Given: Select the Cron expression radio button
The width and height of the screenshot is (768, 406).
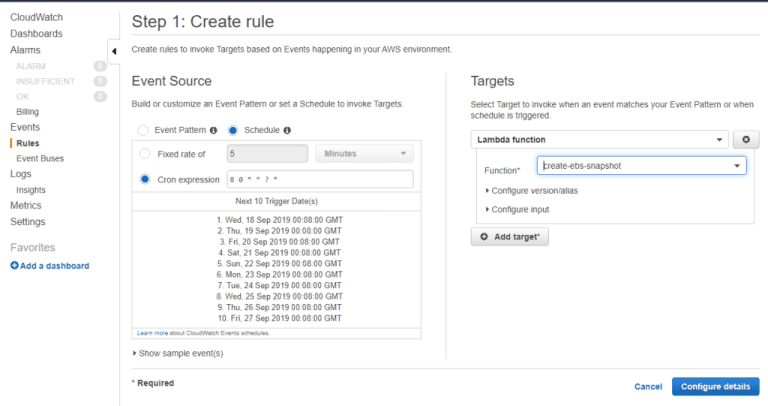Looking at the screenshot, I should pyautogui.click(x=146, y=180).
